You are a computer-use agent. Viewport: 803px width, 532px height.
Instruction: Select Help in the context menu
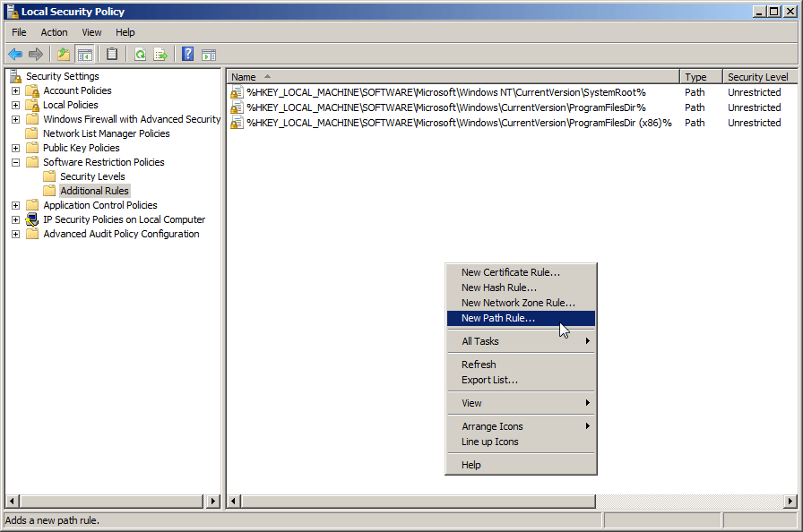521,465
